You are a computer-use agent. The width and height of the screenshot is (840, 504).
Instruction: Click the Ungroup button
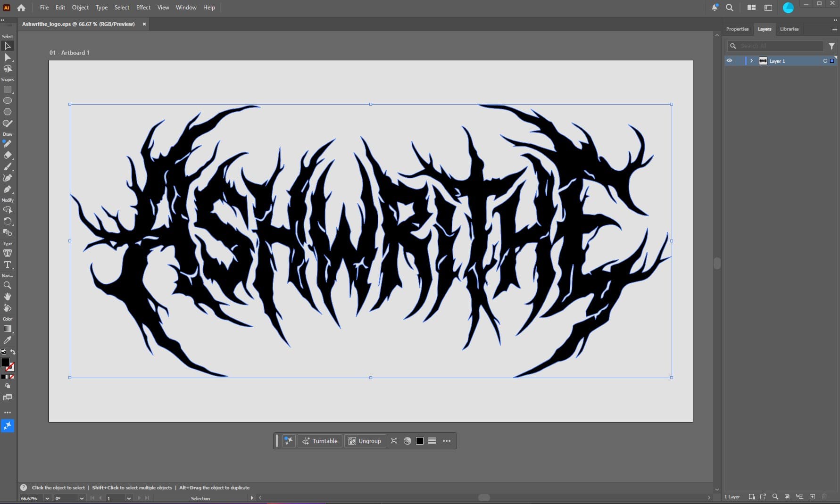[x=365, y=441]
